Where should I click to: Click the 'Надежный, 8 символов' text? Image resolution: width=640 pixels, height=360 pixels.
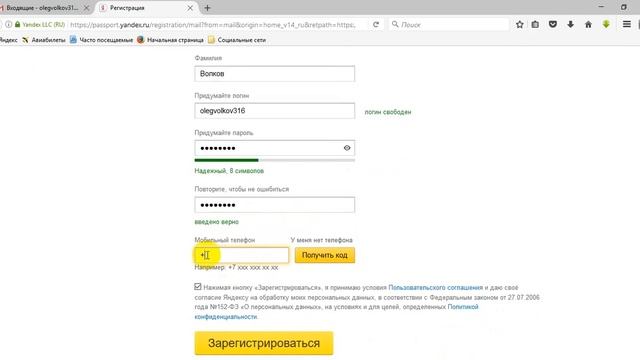(229, 171)
